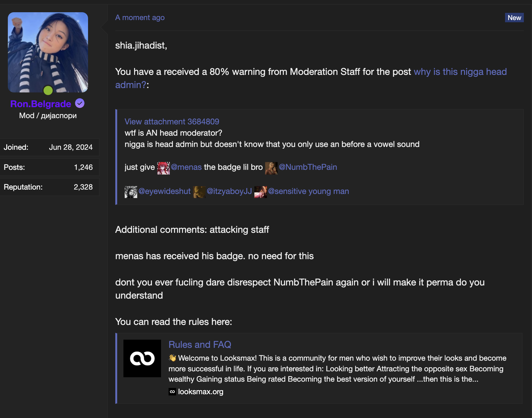This screenshot has width=532, height=418.
Task: Click the 'A moment ago' timestamp
Action: pos(140,18)
